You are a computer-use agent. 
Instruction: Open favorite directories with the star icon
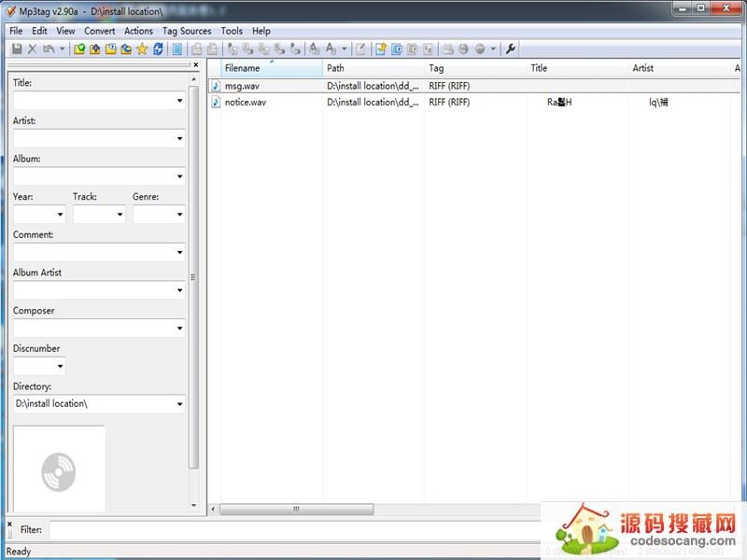142,49
